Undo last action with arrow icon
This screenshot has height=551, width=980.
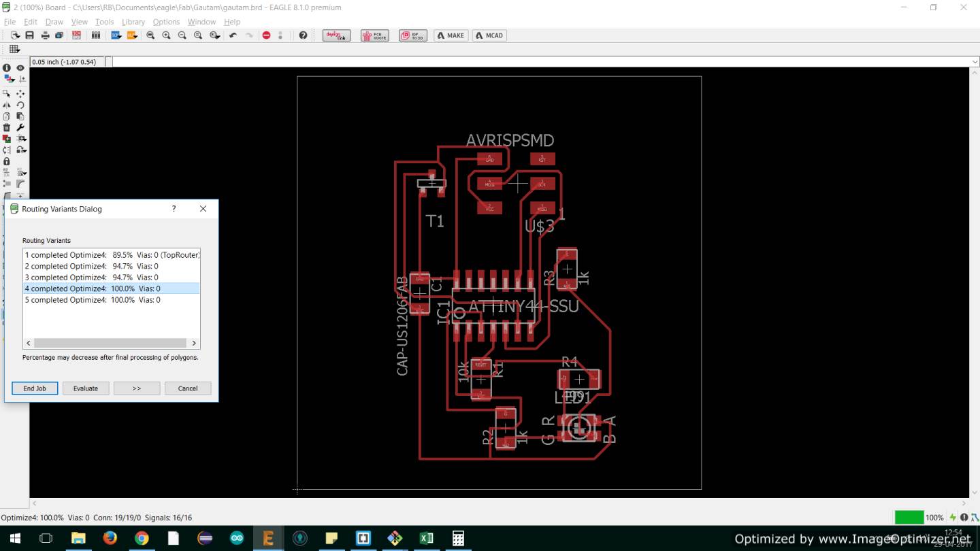point(233,35)
